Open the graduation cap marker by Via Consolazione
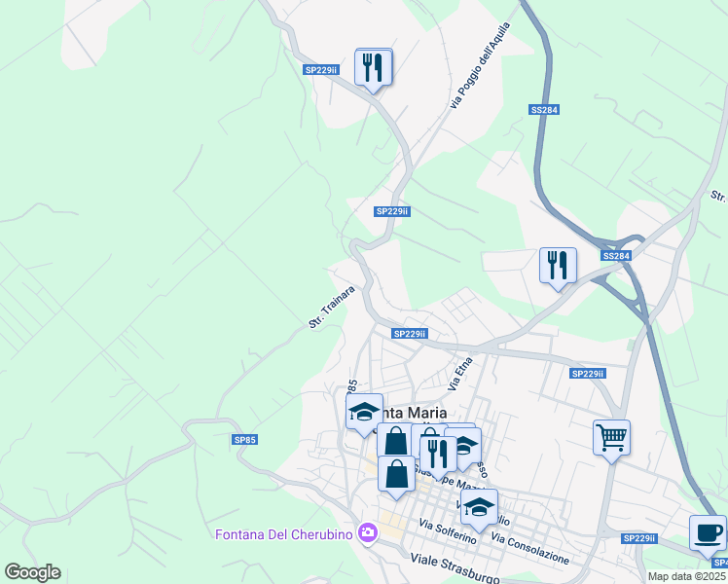Screen dimensions: 728x584 [x=479, y=509]
